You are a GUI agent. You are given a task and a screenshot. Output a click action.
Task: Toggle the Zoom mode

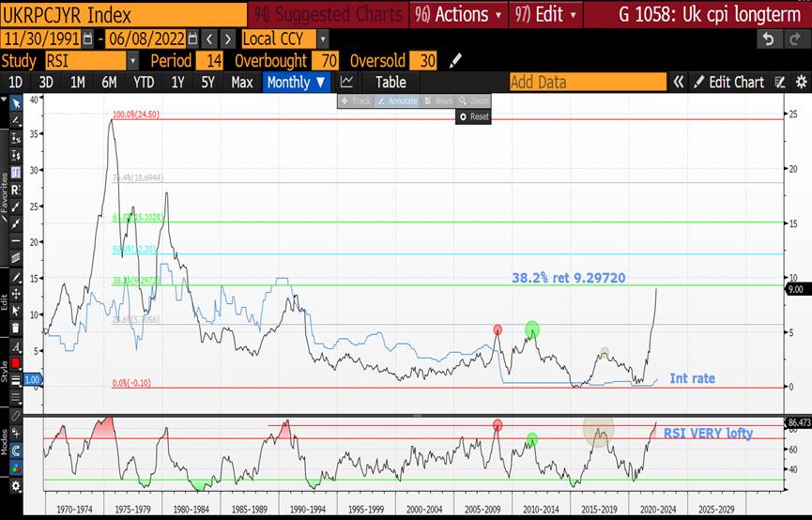pos(474,101)
